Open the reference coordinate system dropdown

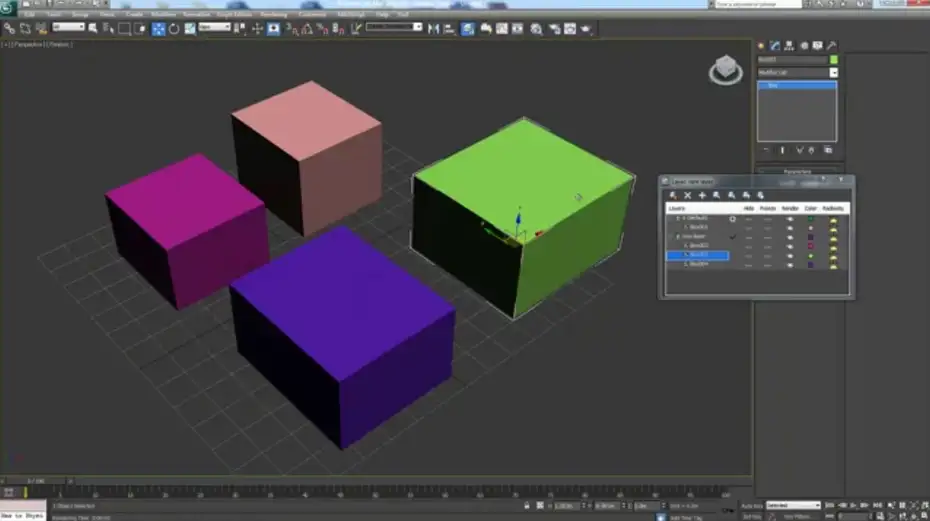tap(214, 27)
